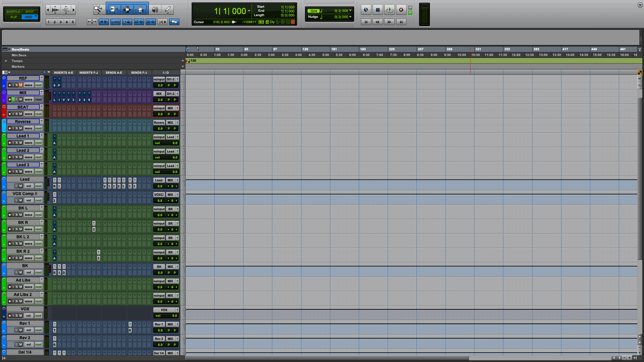644x362 pixels.
Task: Click the 120 tempo marker
Action: click(x=193, y=61)
